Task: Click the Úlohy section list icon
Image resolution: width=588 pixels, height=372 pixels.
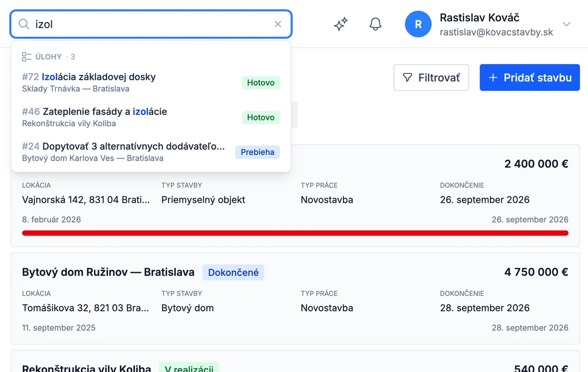Action: (27, 57)
